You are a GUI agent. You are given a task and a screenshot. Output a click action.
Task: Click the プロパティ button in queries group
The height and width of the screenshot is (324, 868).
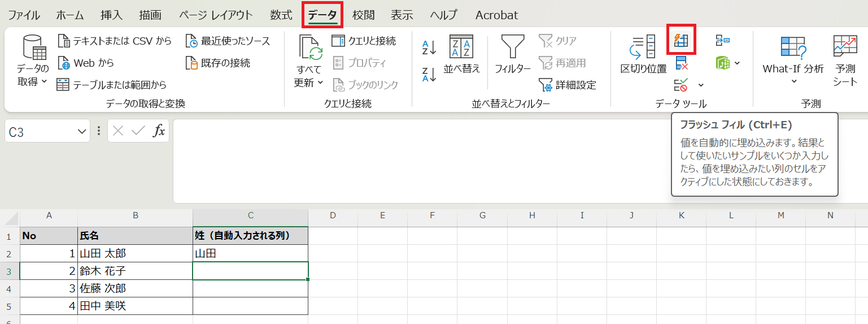359,63
